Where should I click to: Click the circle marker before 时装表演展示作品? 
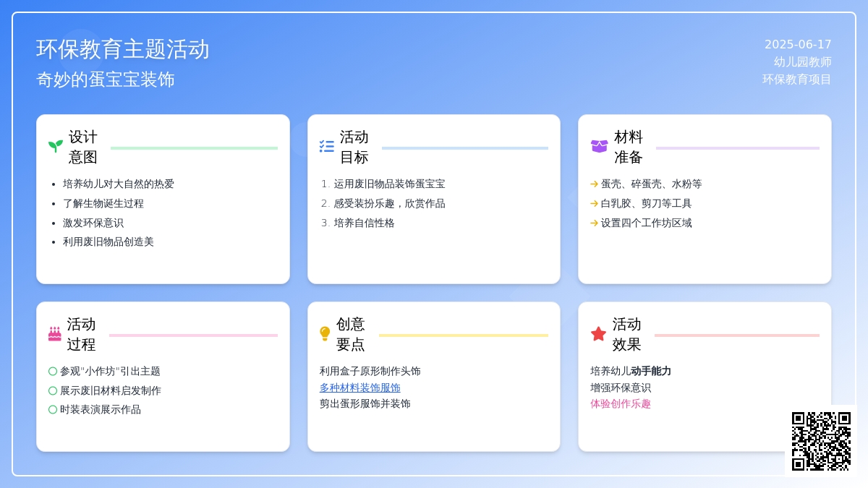[x=53, y=410]
